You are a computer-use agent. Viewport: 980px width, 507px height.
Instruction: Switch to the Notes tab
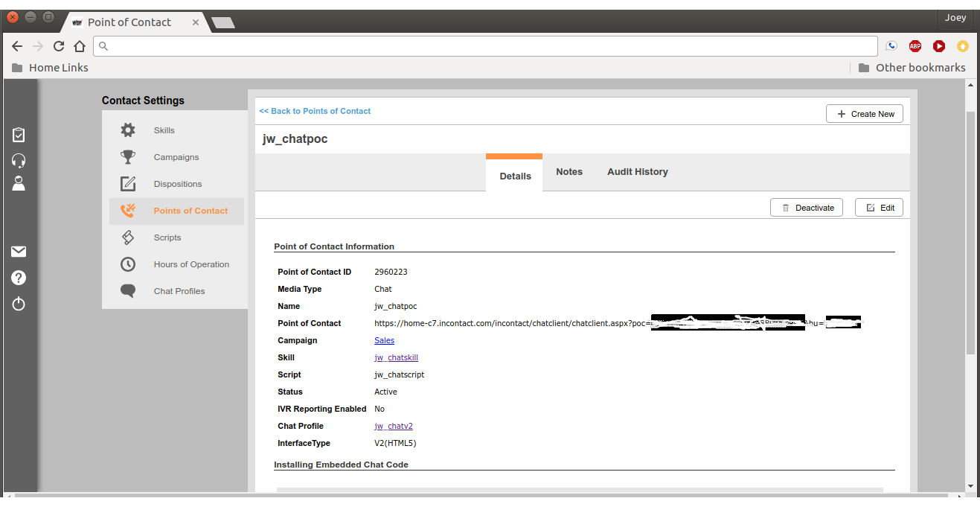tap(569, 171)
